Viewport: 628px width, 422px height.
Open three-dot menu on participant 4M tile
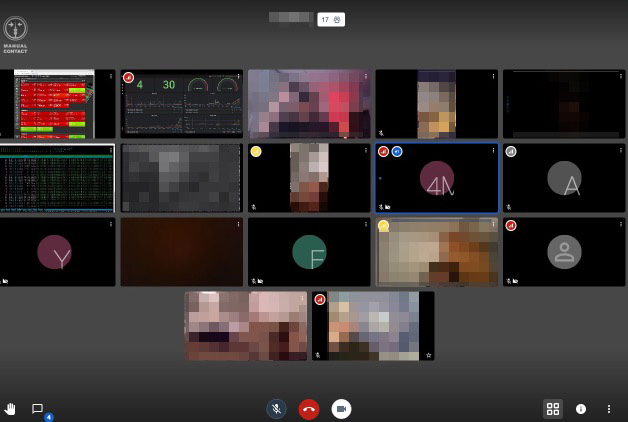493,151
